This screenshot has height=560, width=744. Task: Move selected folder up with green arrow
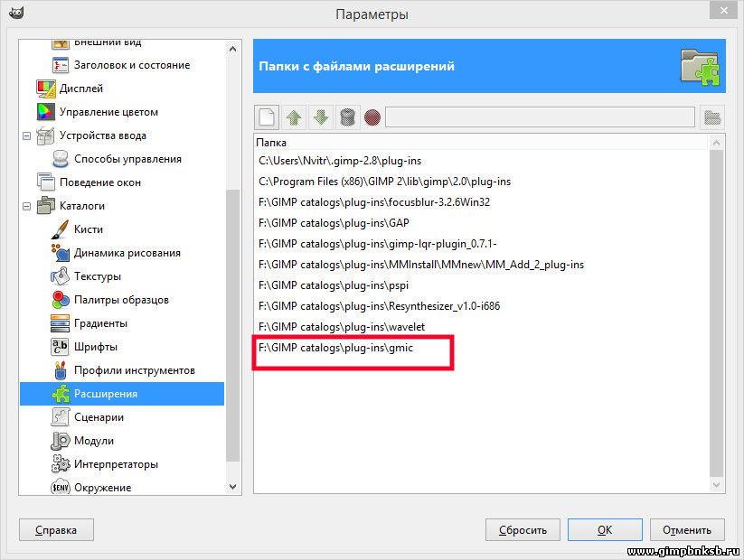[x=294, y=117]
